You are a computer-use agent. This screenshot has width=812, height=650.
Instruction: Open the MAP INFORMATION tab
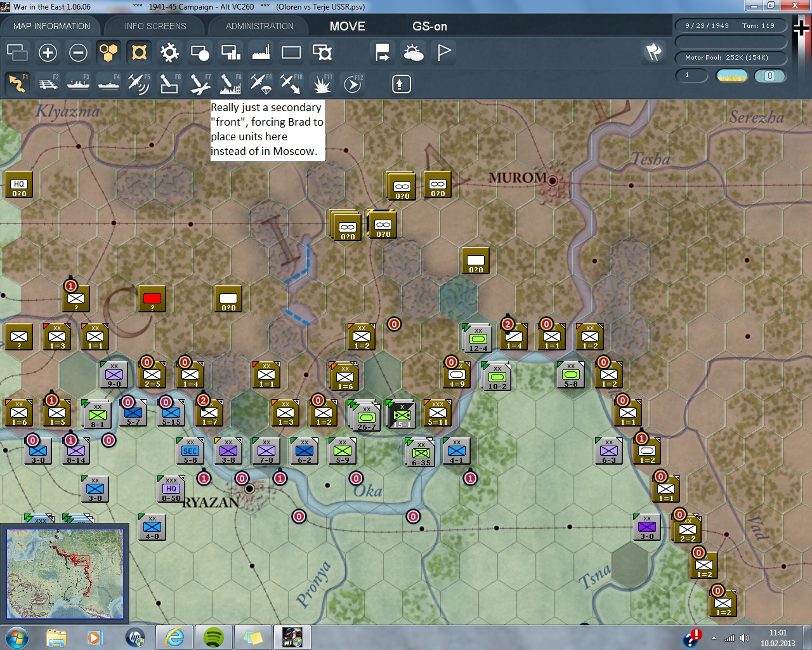point(51,26)
